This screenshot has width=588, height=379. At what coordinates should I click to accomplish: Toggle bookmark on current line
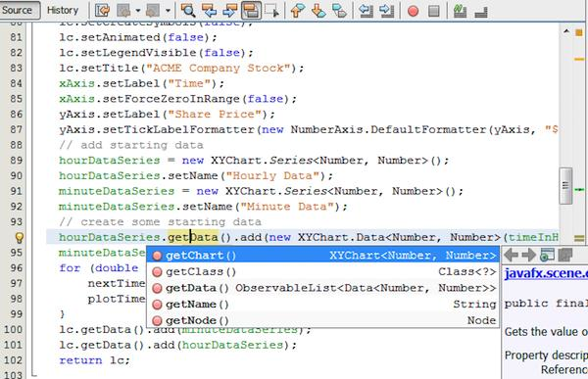tap(340, 10)
